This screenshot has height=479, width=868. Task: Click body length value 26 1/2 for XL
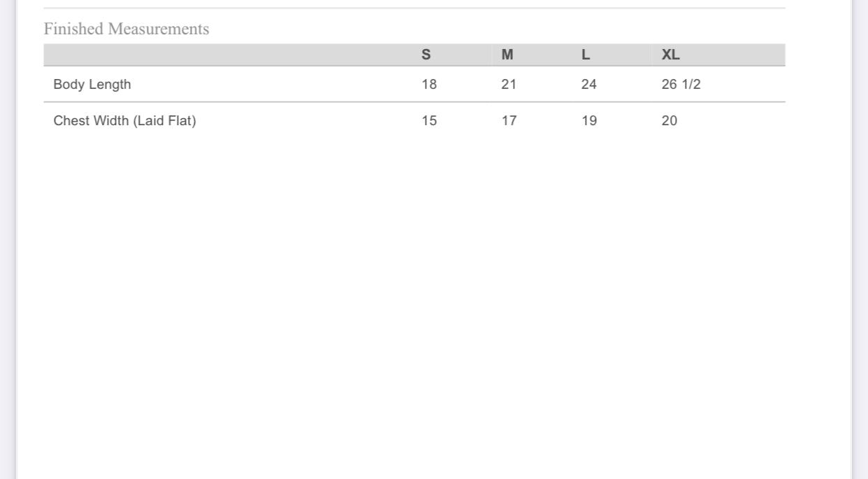(x=681, y=85)
